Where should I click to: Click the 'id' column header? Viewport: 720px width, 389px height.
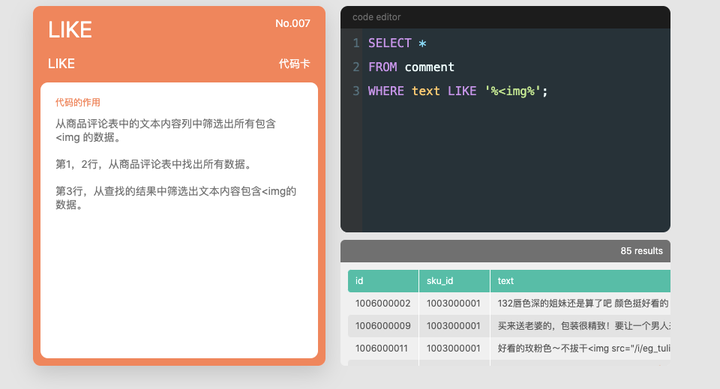point(383,281)
